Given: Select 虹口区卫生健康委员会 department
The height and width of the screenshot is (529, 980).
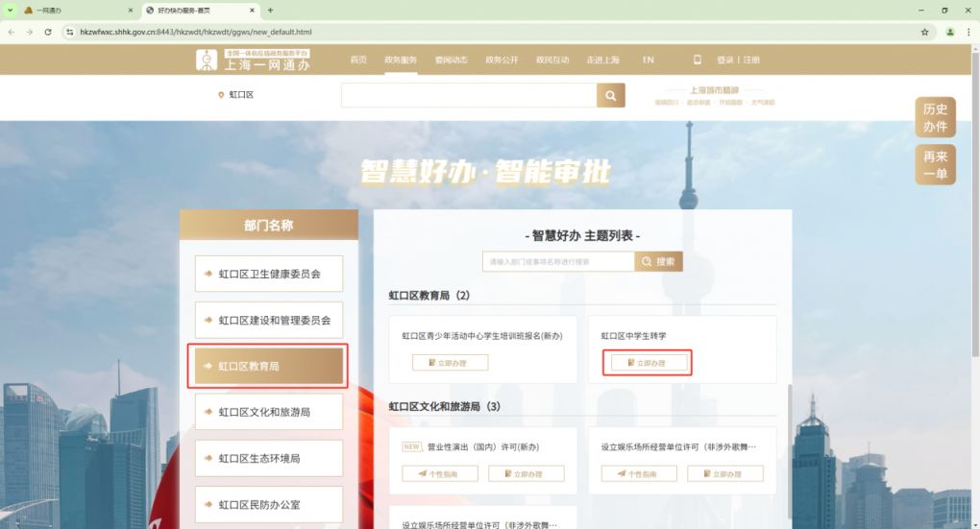Looking at the screenshot, I should [269, 274].
